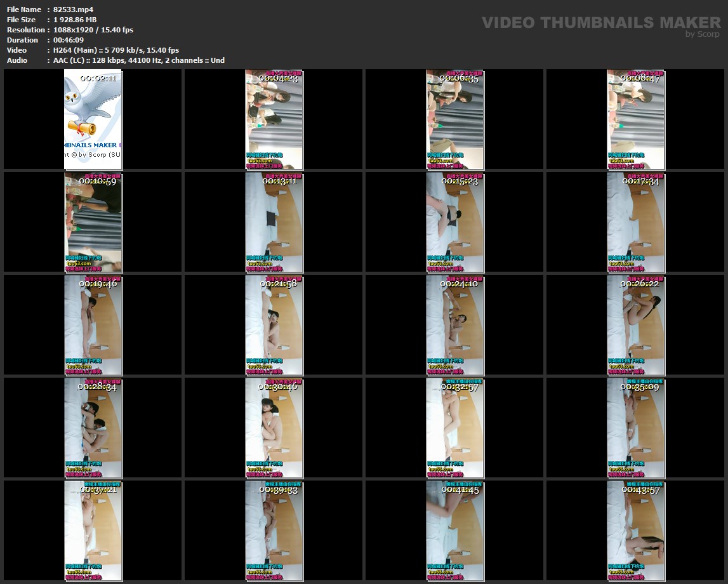
Task: Click the Duration value 00:46:09
Action: tap(69, 40)
